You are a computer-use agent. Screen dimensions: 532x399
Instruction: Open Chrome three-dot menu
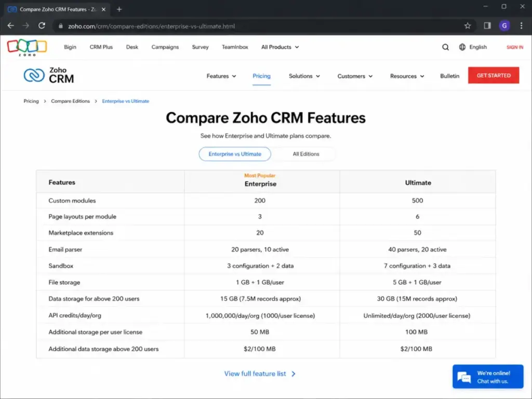[522, 26]
